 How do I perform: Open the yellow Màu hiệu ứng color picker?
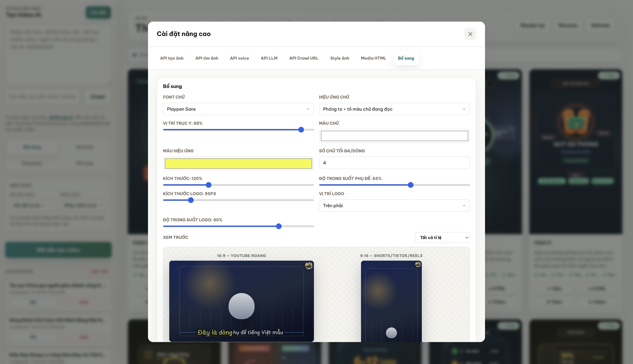click(238, 164)
